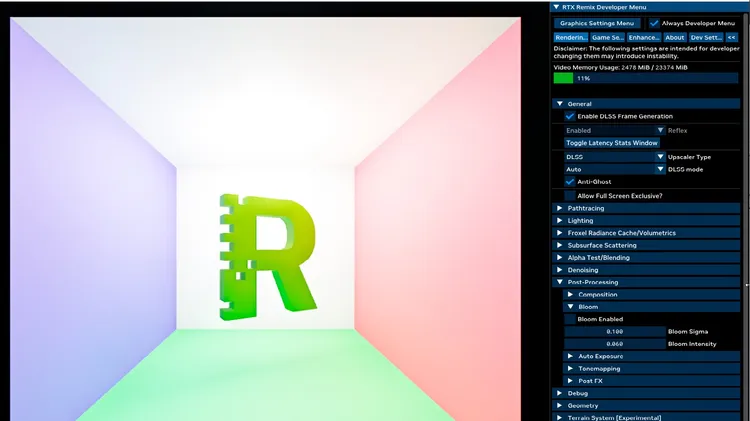Image resolution: width=750 pixels, height=421 pixels.
Task: Switch to the Enhancements tab
Action: (644, 37)
